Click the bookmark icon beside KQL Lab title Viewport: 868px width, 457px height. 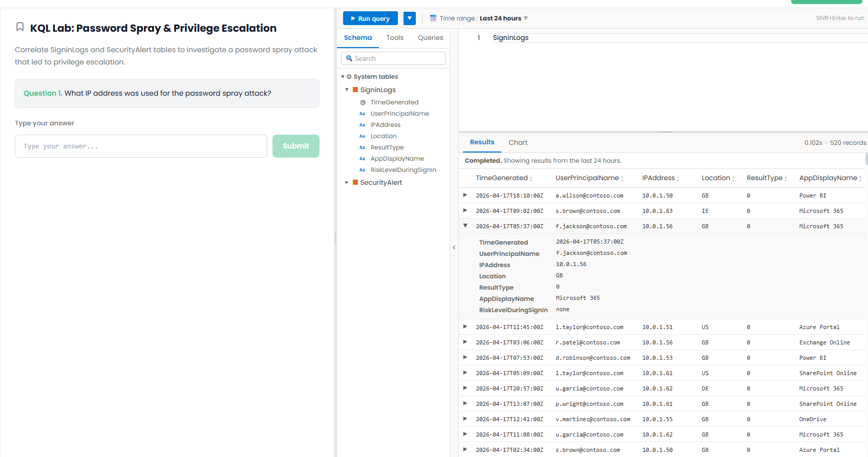coord(20,27)
